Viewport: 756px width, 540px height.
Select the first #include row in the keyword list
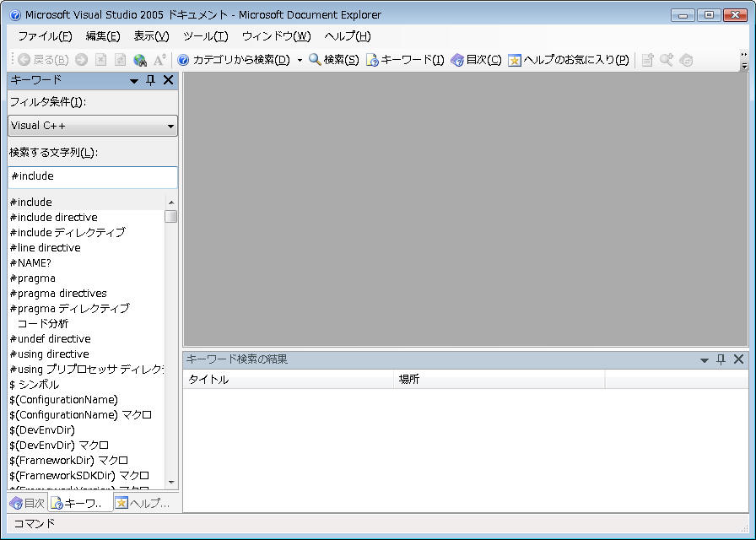[87, 202]
